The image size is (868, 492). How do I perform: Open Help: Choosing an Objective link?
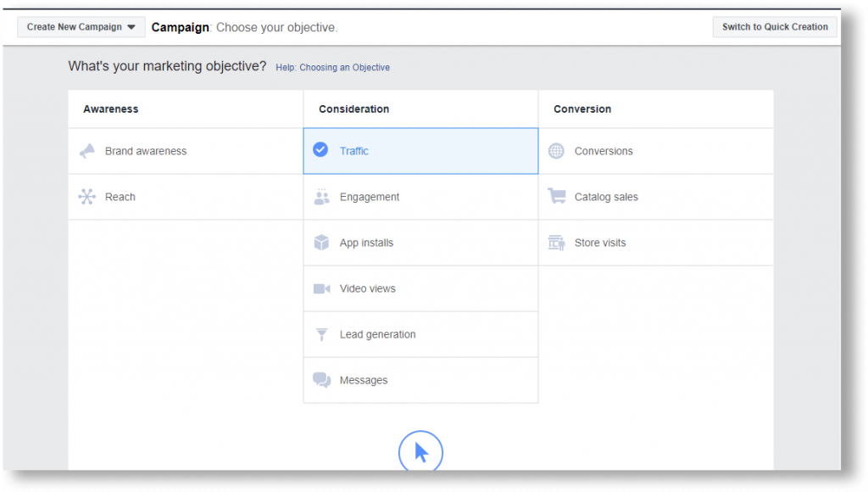click(x=332, y=68)
